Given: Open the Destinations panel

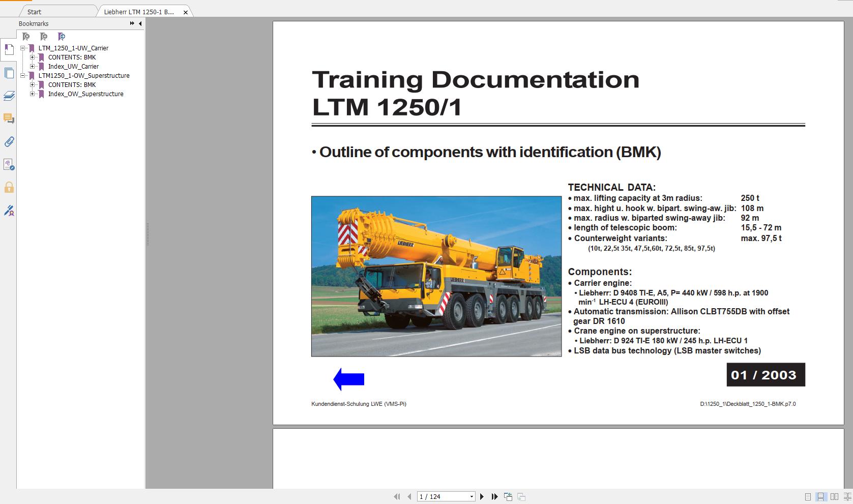Looking at the screenshot, I should click(x=9, y=165).
